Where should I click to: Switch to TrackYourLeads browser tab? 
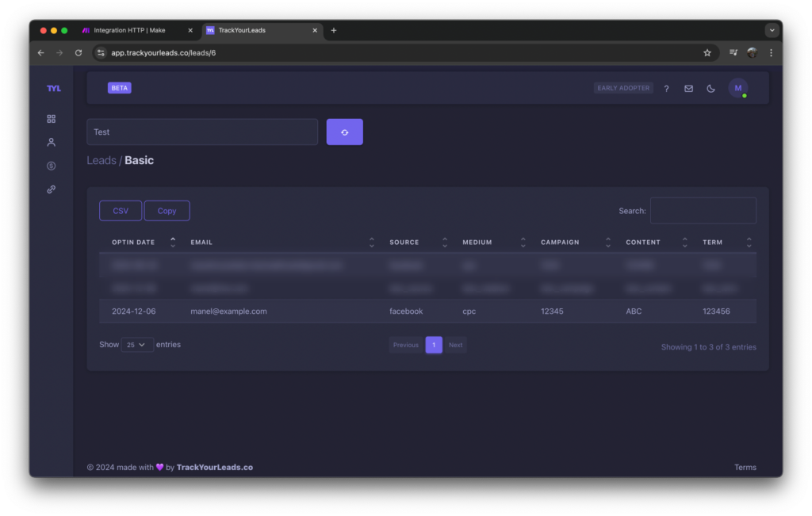click(x=242, y=31)
